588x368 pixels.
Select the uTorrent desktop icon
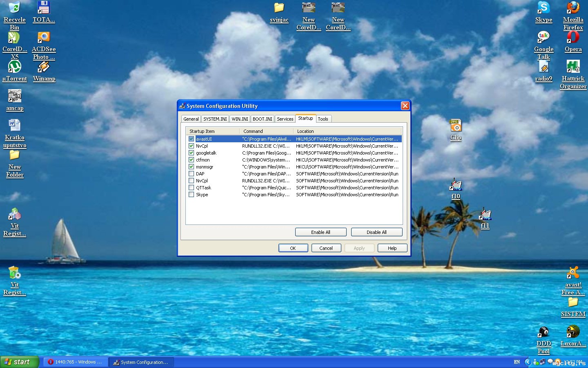15,67
